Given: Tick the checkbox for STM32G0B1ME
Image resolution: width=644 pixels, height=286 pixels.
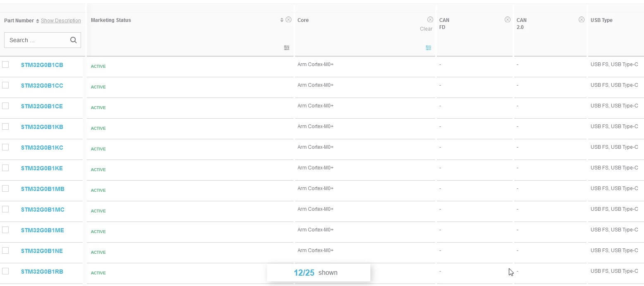Looking at the screenshot, I should pyautogui.click(x=5, y=230).
